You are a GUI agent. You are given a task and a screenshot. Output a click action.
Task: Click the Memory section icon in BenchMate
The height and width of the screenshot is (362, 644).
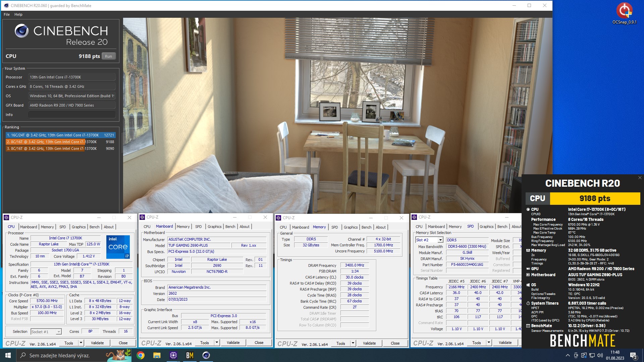coord(528,250)
